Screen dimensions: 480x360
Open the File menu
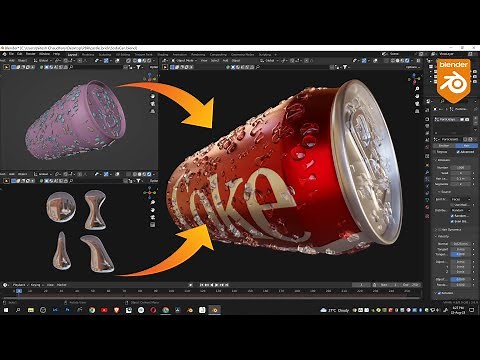12,54
